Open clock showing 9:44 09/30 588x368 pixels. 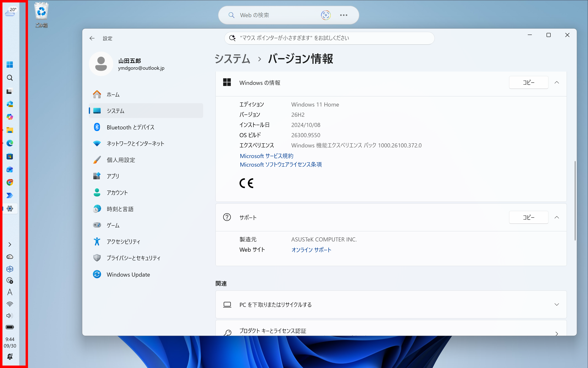pos(10,342)
